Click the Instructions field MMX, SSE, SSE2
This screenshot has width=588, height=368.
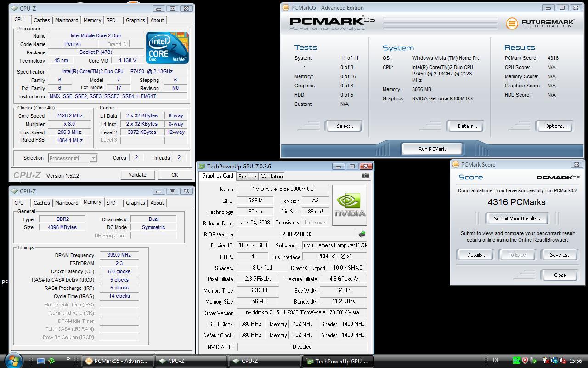(118, 97)
